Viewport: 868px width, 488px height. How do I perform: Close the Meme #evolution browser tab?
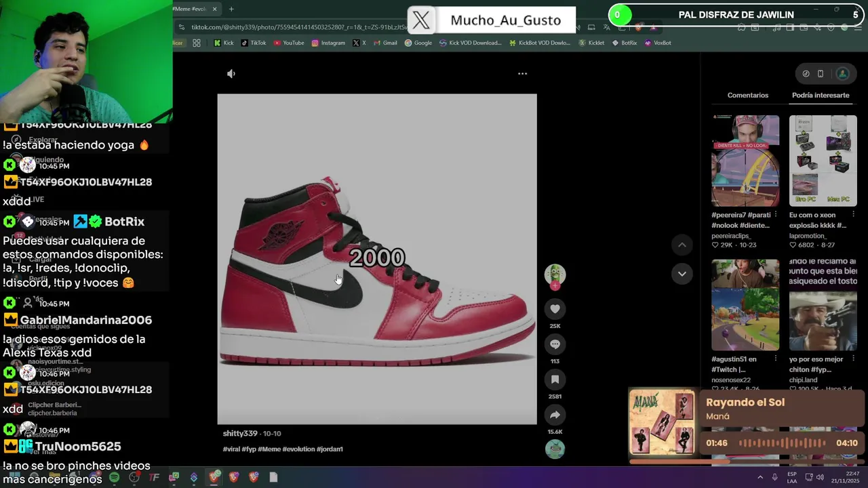[x=215, y=9]
